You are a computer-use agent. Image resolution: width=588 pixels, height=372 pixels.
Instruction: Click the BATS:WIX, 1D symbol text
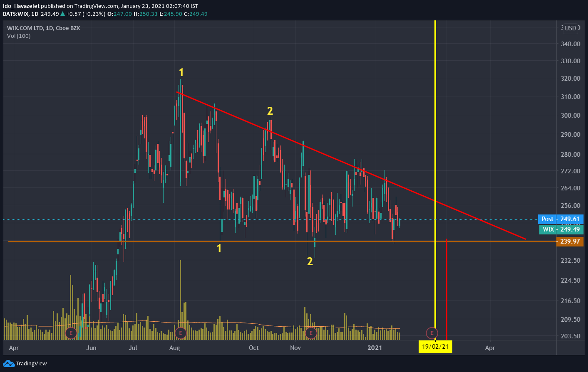click(21, 14)
